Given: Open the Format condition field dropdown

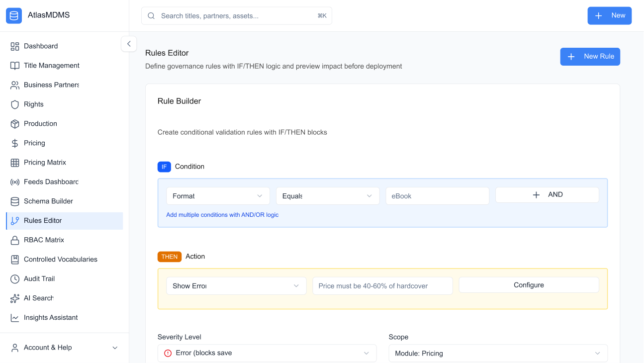Looking at the screenshot, I should click(x=218, y=196).
